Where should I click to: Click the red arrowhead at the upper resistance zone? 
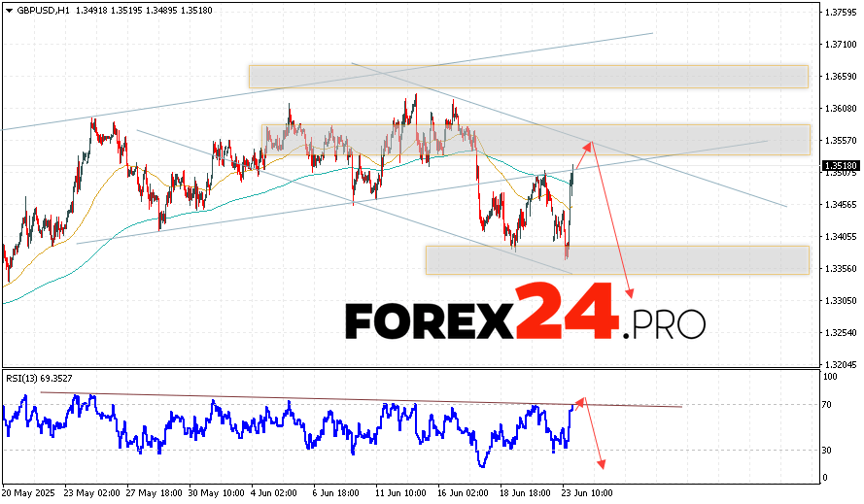click(x=587, y=145)
